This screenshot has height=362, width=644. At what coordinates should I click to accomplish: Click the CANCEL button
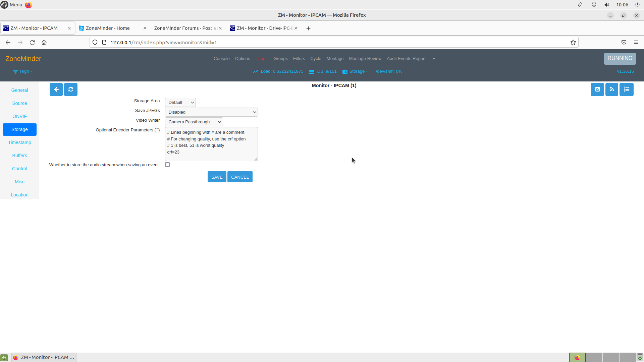(x=240, y=177)
